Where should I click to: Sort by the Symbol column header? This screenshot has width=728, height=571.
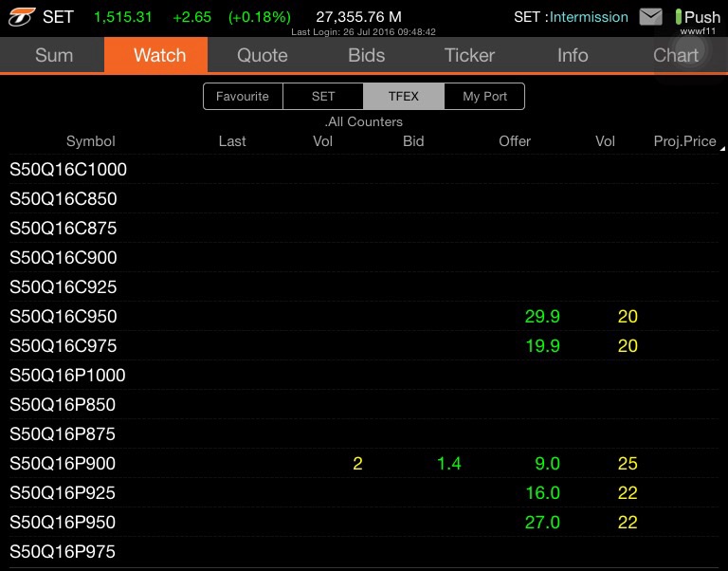[91, 141]
